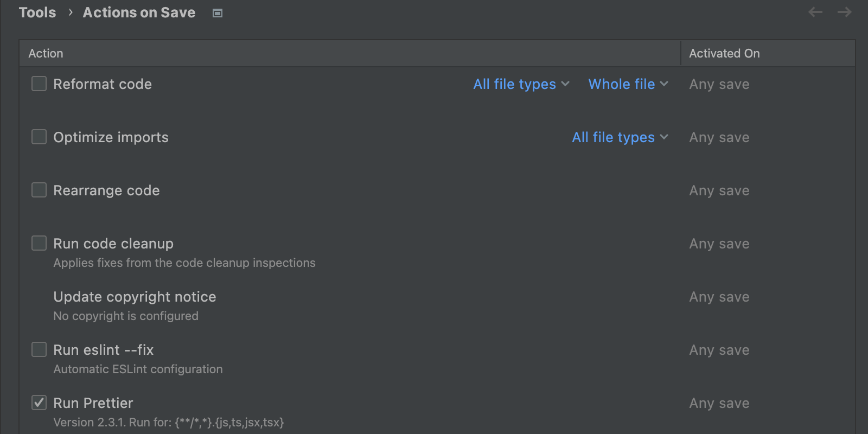Click the project-level settings icon beside title
Viewport: 868px width, 434px height.
point(218,13)
